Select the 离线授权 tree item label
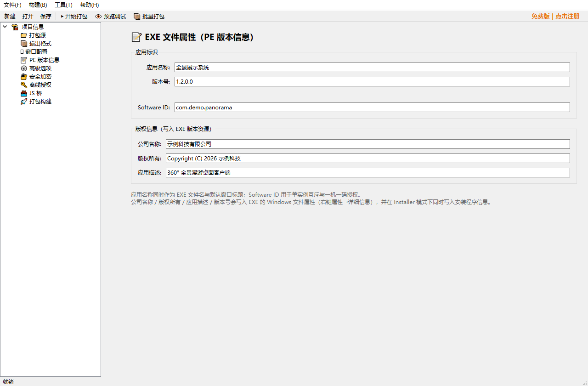 coord(40,85)
